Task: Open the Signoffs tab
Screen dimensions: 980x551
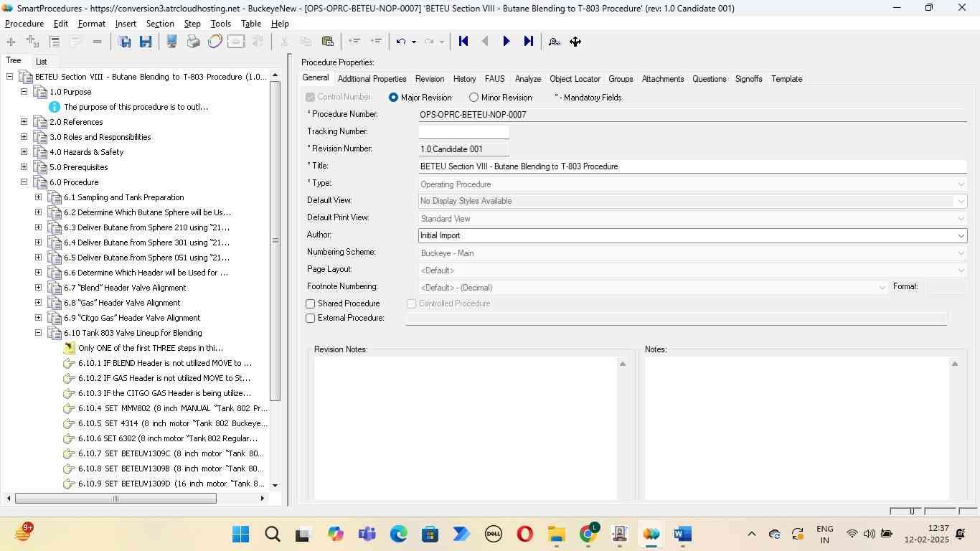Action: (748, 79)
